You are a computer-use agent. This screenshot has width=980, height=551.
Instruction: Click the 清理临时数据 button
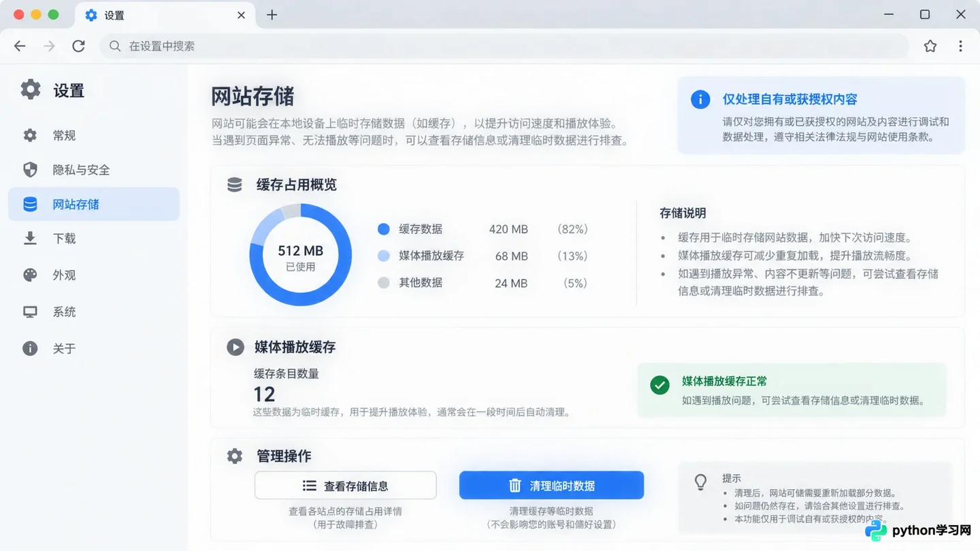point(551,486)
